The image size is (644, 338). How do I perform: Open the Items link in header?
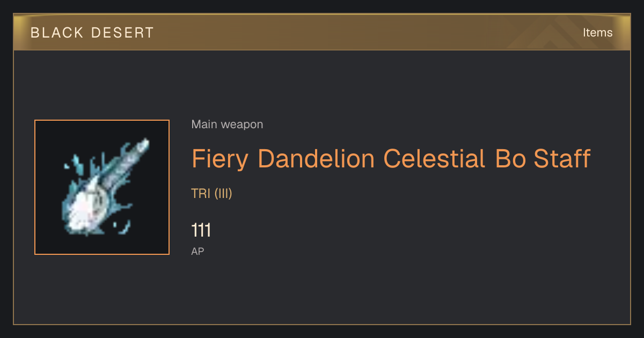tap(597, 33)
